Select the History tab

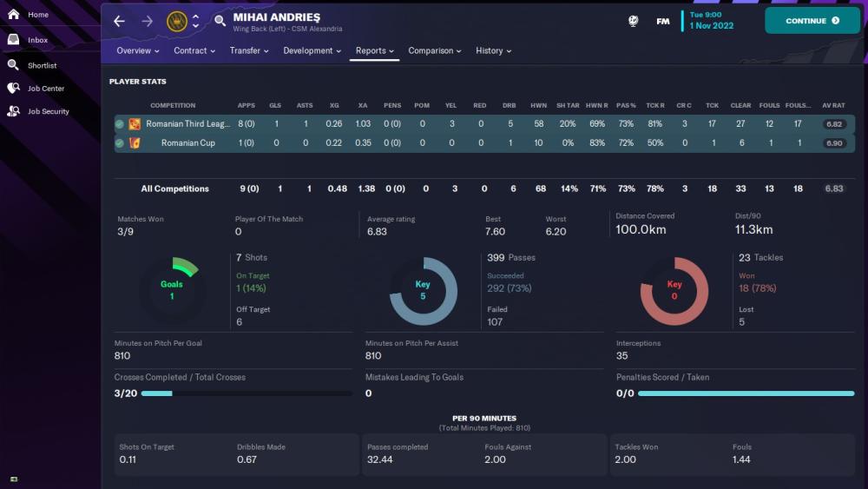pos(493,50)
